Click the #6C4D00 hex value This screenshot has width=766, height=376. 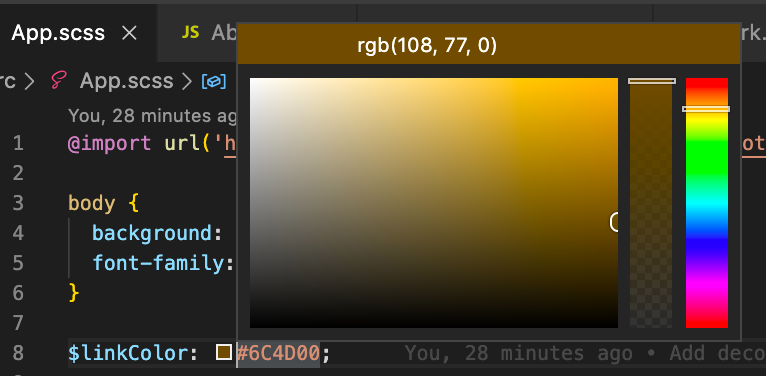[x=278, y=353]
